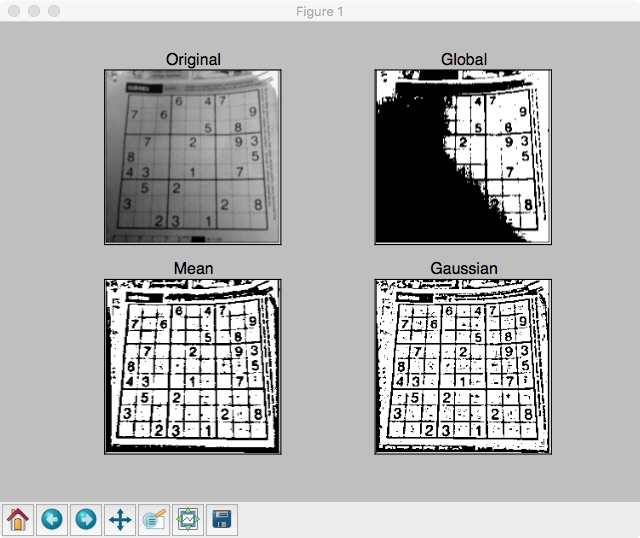
Task: Go forward to next view arrow
Action: [86, 520]
